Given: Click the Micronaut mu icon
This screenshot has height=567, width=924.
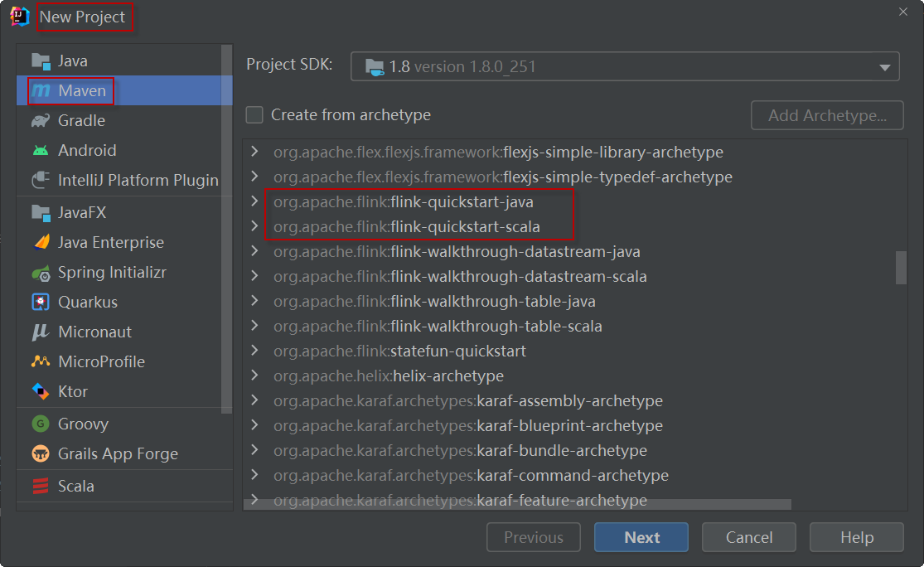Looking at the screenshot, I should (x=41, y=332).
